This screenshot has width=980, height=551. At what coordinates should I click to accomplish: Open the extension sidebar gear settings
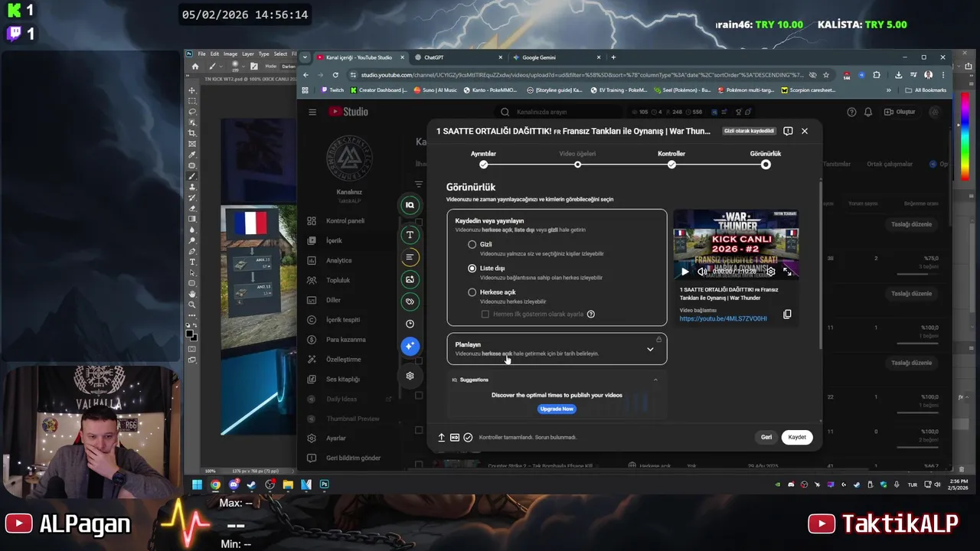(410, 376)
